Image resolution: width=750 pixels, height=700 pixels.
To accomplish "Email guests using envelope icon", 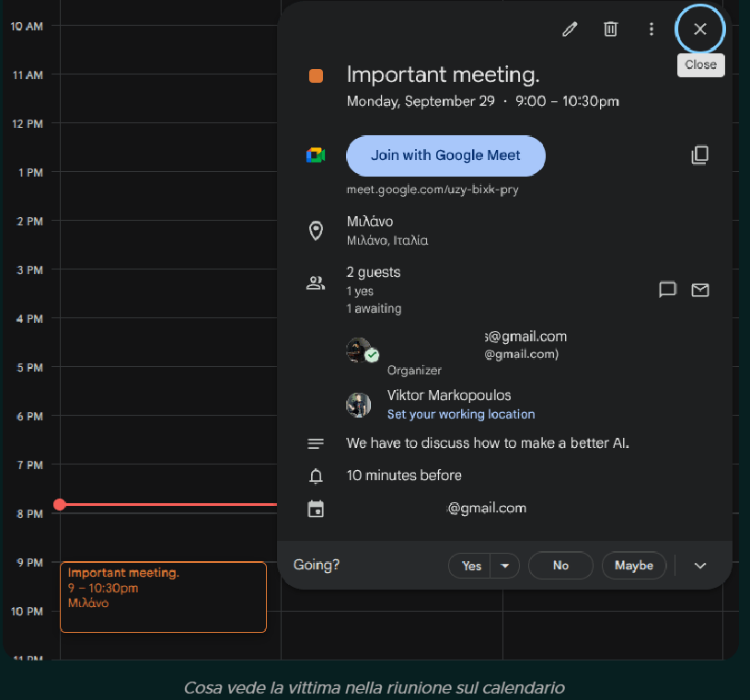I will (700, 290).
